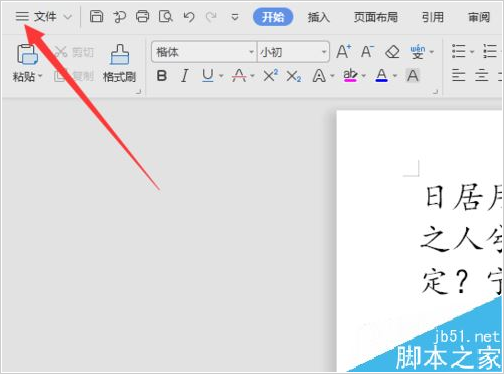Viewport: 504px width, 374px height.
Task: Open the 文件 menu
Action: pyautogui.click(x=45, y=16)
